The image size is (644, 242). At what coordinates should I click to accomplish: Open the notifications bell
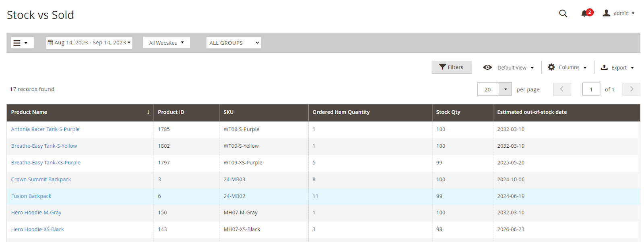point(585,13)
